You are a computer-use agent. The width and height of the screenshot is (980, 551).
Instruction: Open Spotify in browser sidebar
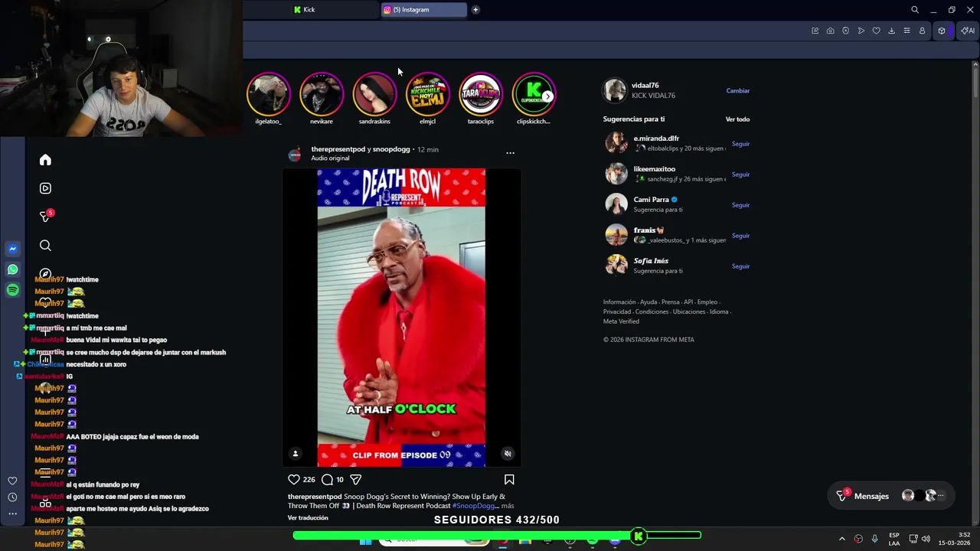pyautogui.click(x=12, y=290)
